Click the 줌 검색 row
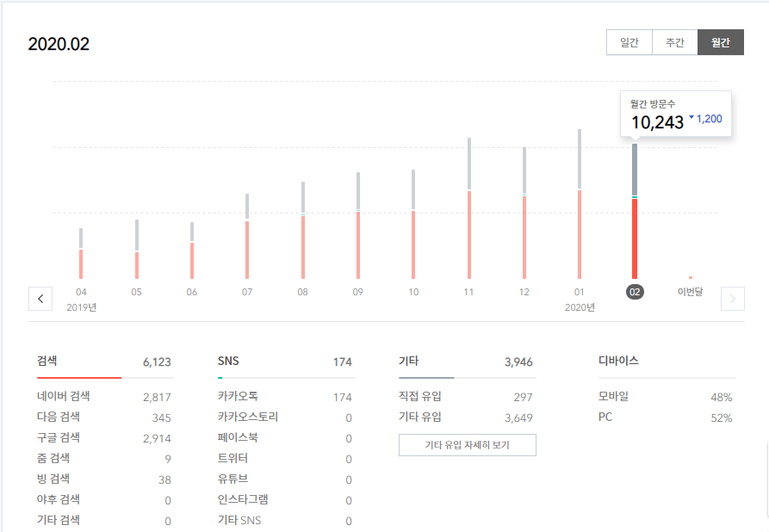The image size is (769, 532). click(x=105, y=459)
